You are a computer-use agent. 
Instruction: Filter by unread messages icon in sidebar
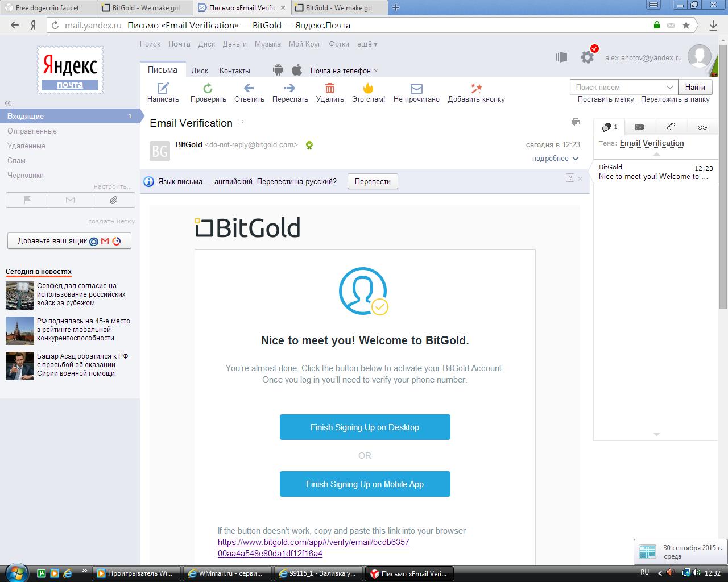tap(71, 200)
